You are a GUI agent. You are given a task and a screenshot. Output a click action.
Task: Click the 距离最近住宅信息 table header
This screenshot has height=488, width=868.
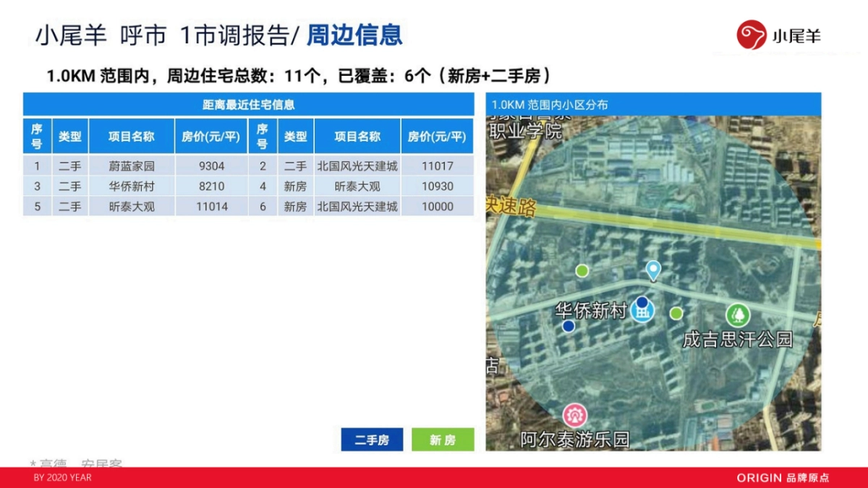coord(248,104)
